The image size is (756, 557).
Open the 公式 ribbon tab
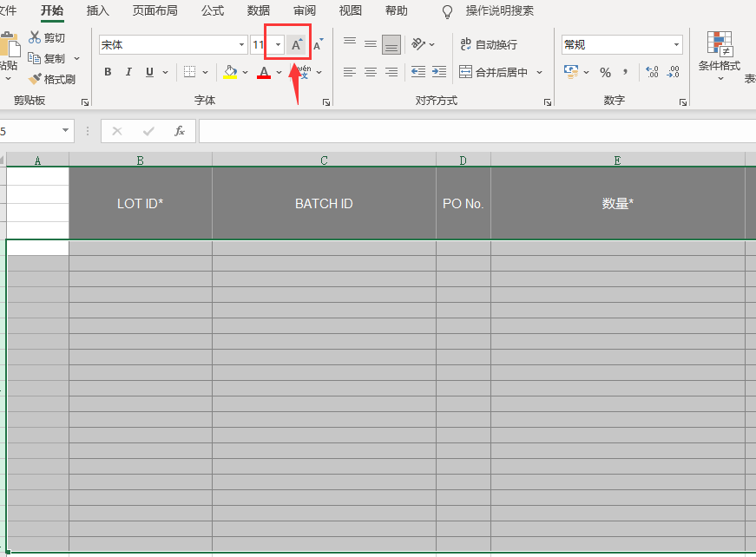pos(212,10)
